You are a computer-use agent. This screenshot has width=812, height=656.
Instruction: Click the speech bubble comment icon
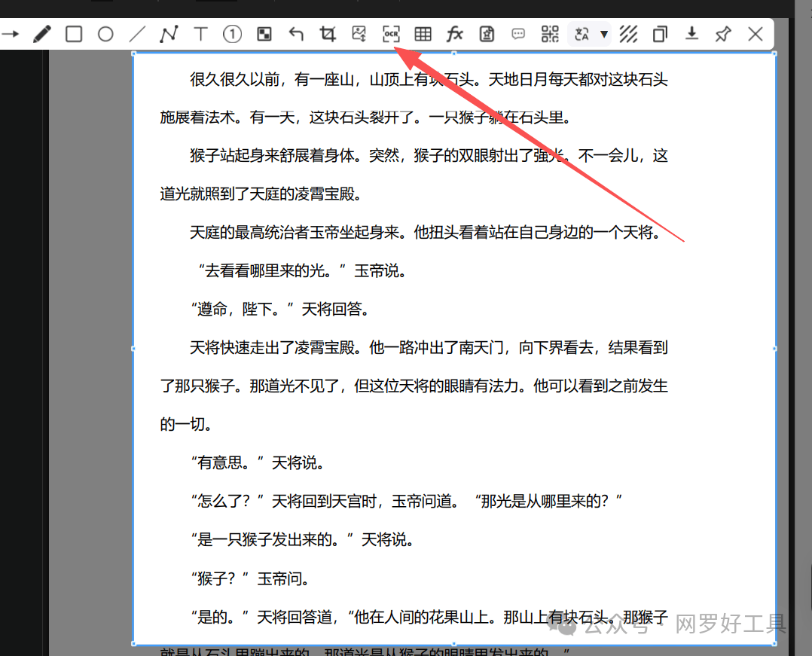tap(518, 34)
